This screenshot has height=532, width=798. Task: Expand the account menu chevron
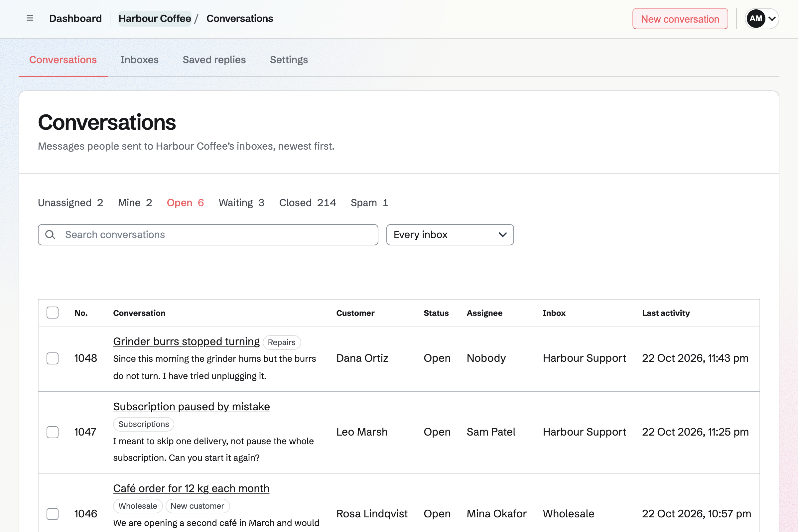pos(772,19)
